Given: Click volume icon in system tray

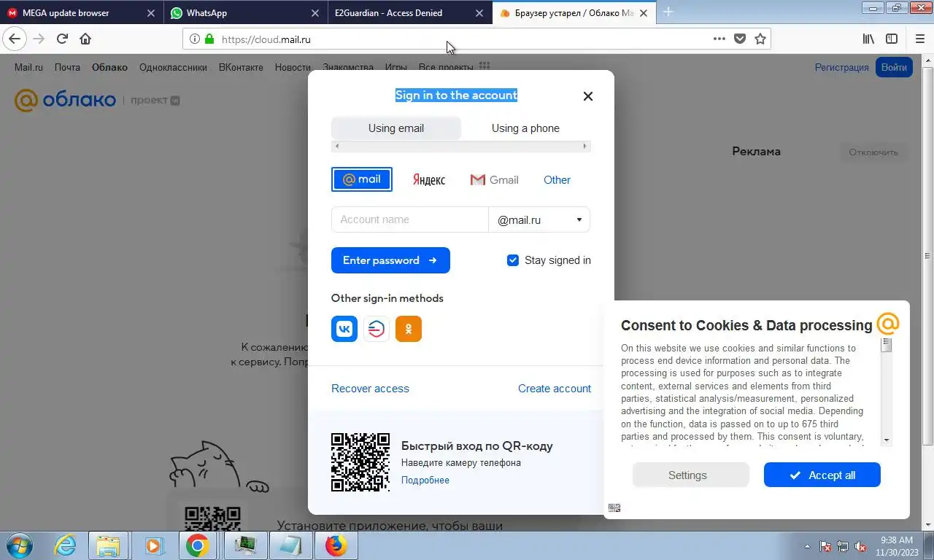Looking at the screenshot, I should click(x=860, y=546).
